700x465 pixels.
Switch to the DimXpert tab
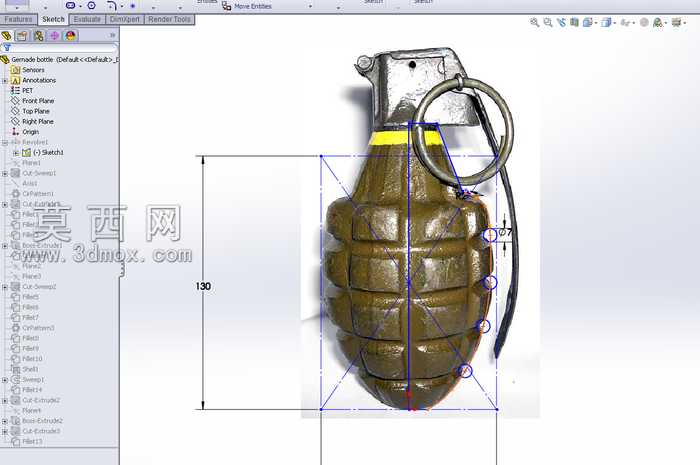tap(125, 19)
